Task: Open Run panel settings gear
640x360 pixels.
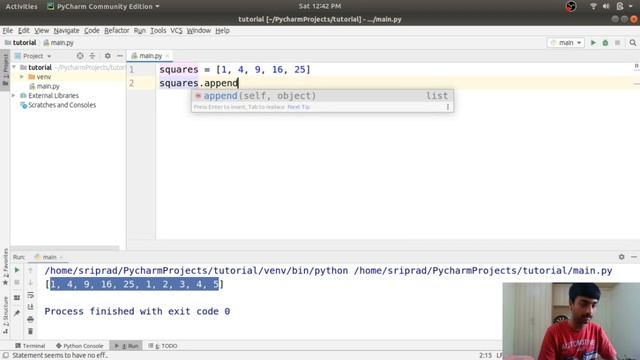Action: click(622, 257)
